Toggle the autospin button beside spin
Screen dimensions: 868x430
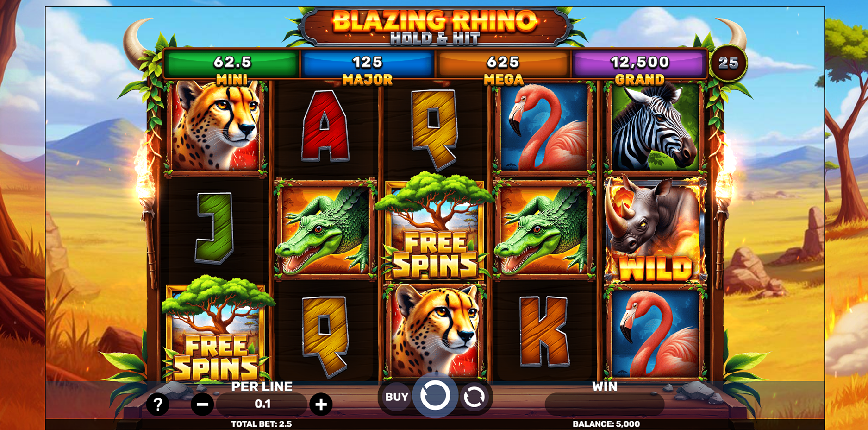474,397
